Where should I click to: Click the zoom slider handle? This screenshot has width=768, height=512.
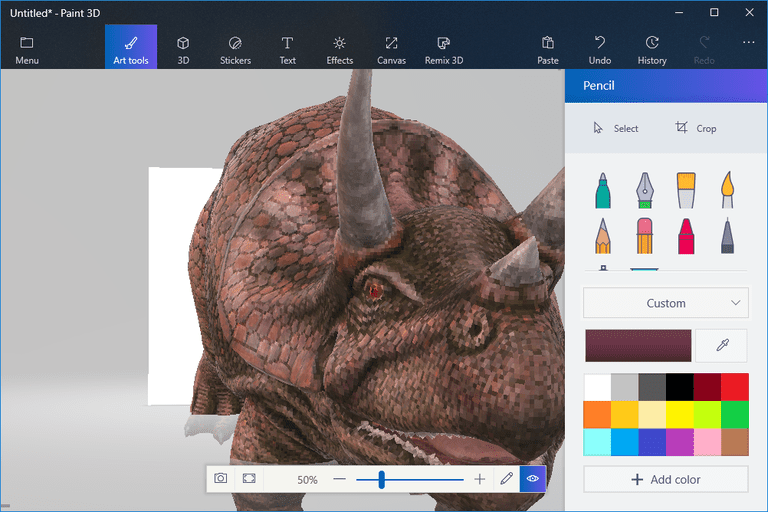click(x=382, y=479)
